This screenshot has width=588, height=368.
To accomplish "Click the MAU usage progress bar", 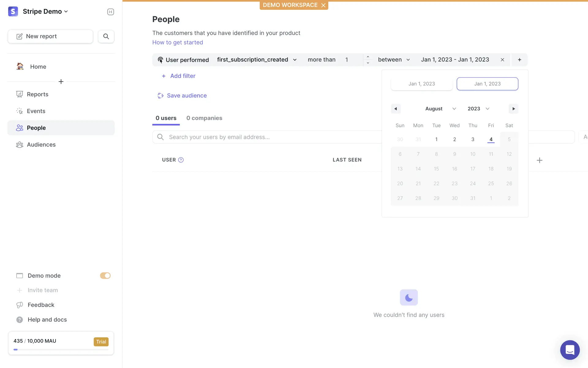I will click(x=61, y=349).
